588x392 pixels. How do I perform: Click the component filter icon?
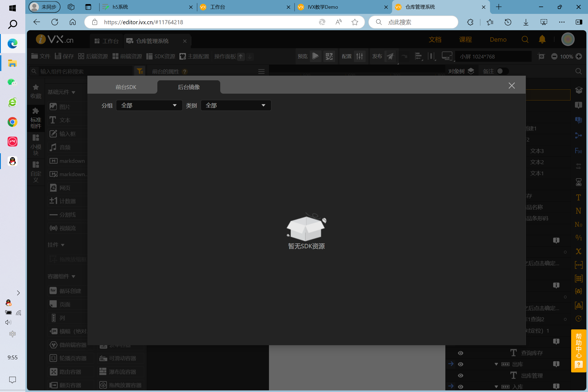(x=140, y=71)
